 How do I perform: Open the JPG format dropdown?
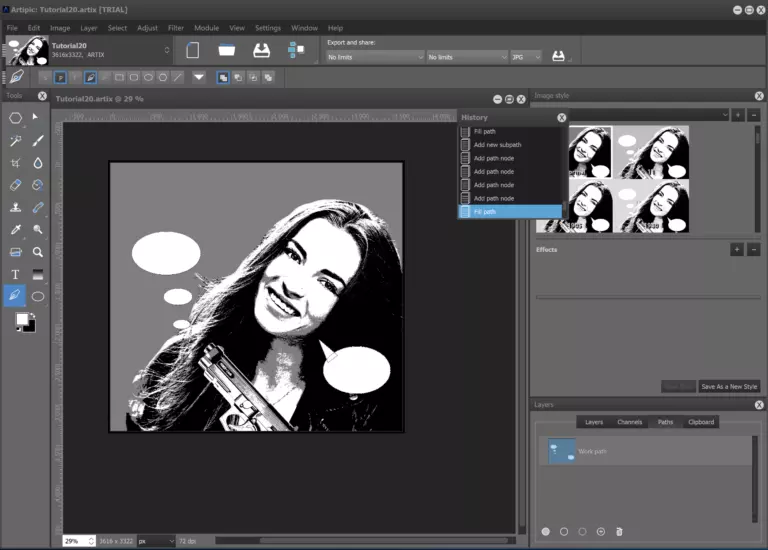[525, 58]
